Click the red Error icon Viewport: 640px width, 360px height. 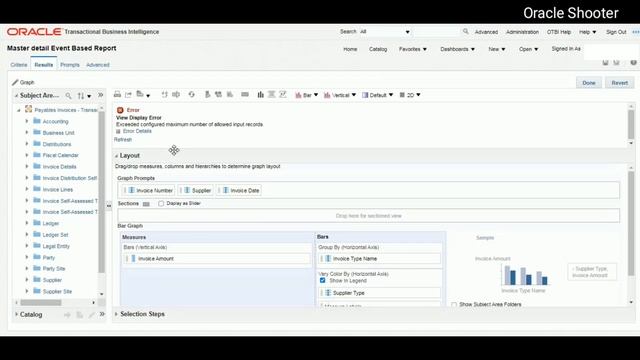coord(120,110)
